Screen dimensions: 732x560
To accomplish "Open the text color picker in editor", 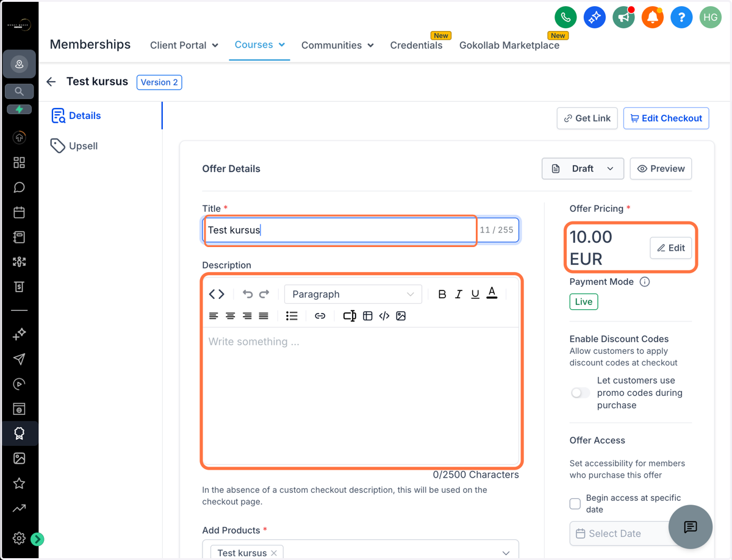I will pyautogui.click(x=492, y=294).
